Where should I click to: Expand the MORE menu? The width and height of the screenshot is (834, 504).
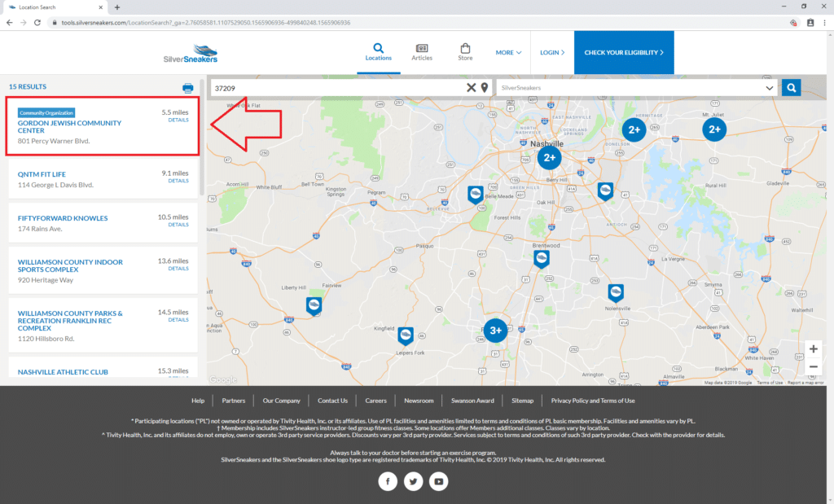508,53
